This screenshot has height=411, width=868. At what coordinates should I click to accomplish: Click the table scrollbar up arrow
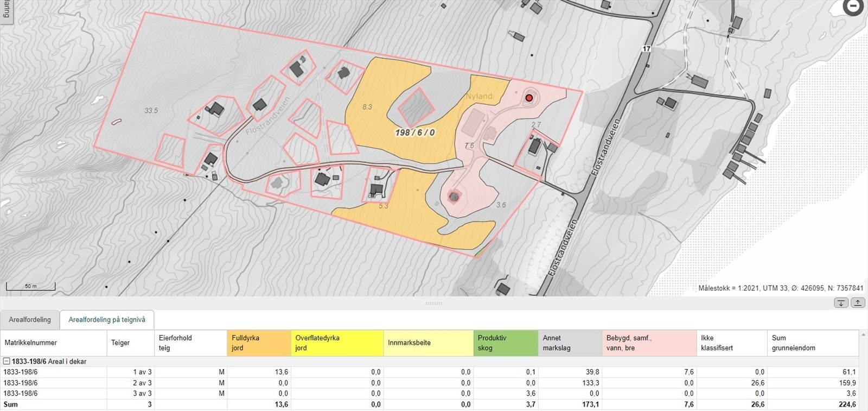coord(863,336)
